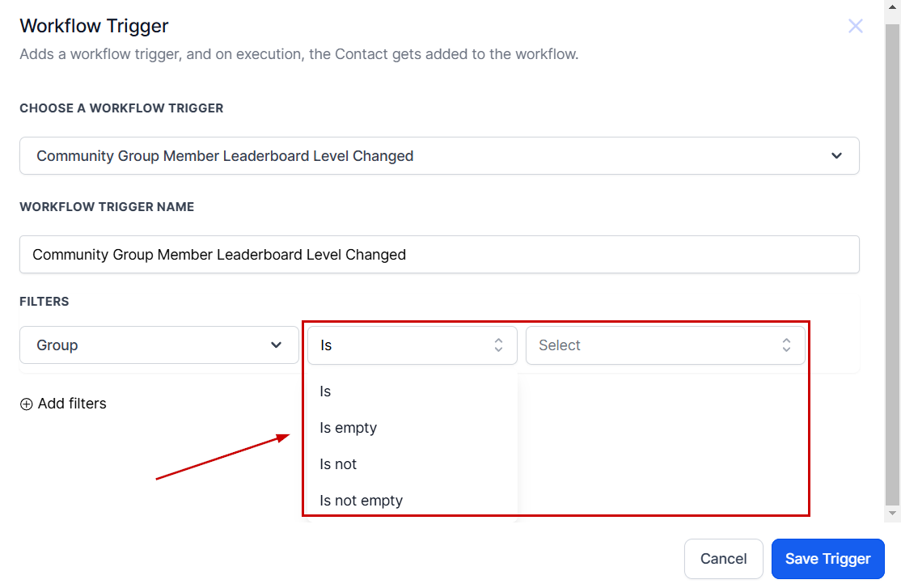
Task: Close the Workflow Trigger dialog
Action: tap(855, 26)
